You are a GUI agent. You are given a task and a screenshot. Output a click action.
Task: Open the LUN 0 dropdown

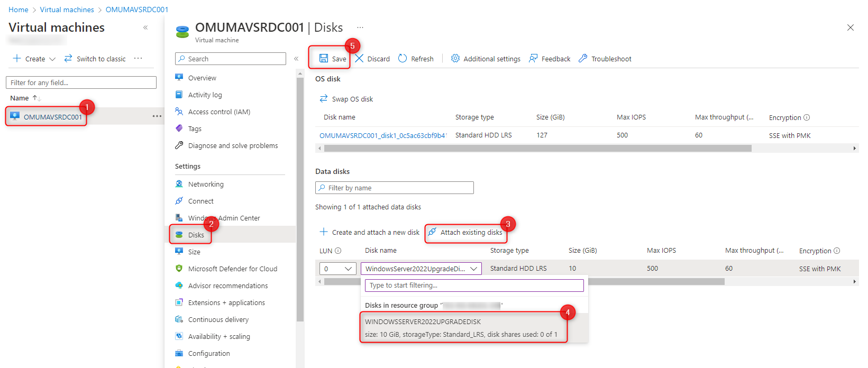[337, 269]
